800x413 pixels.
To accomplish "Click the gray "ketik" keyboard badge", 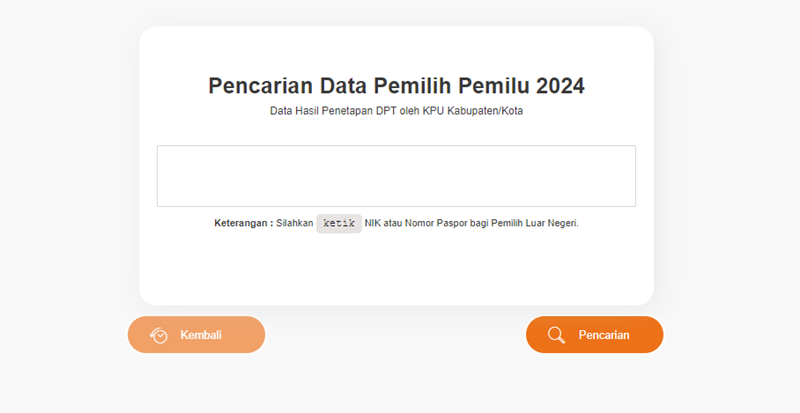I will [339, 223].
